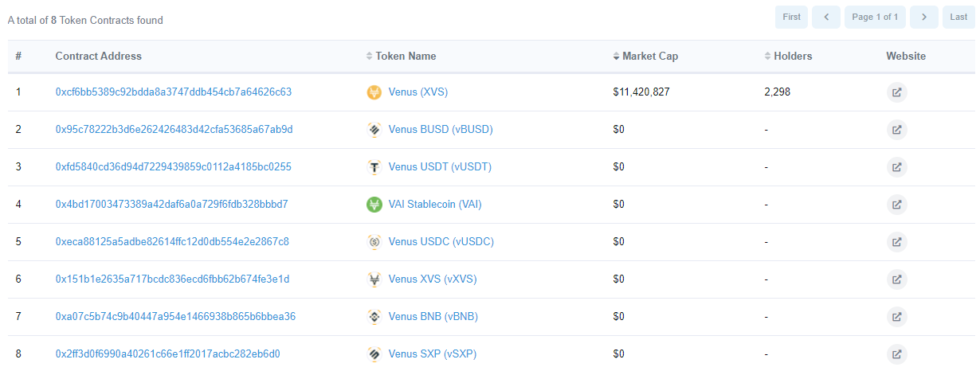Viewport: 980px width, 375px height.
Task: Open website link icon for Venus XVS (vXVS) row
Action: 897,279
